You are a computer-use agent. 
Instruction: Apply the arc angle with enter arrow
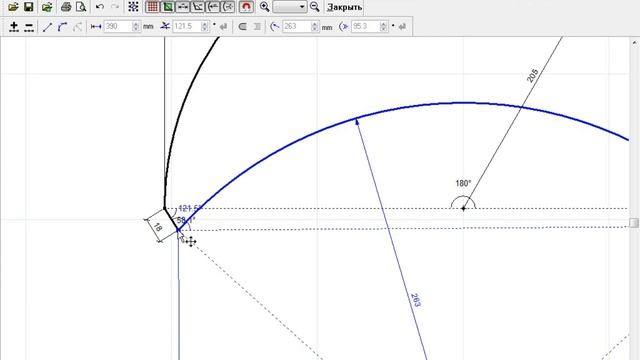tap(402, 27)
